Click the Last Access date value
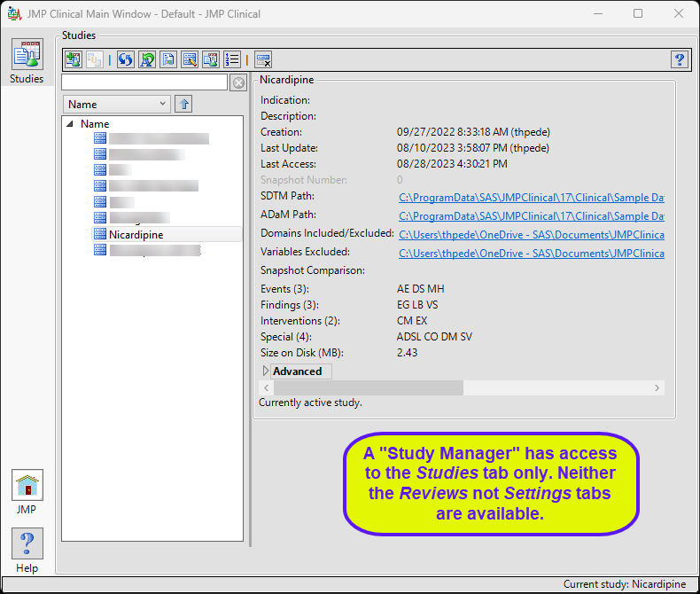The width and height of the screenshot is (700, 594). (x=452, y=164)
